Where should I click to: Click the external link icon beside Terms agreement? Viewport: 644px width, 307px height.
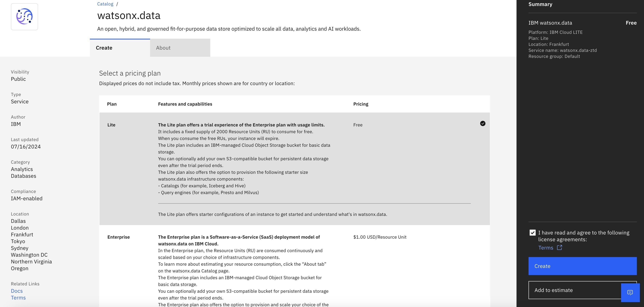tap(559, 247)
